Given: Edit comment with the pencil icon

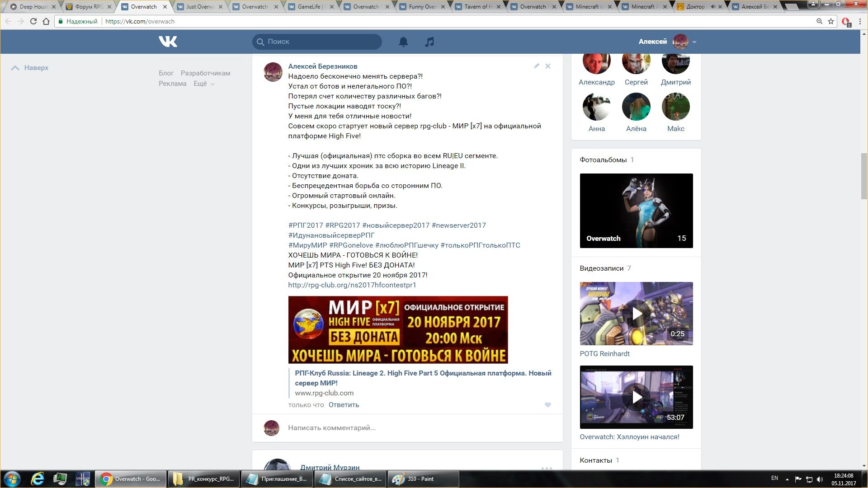Looking at the screenshot, I should pos(536,66).
